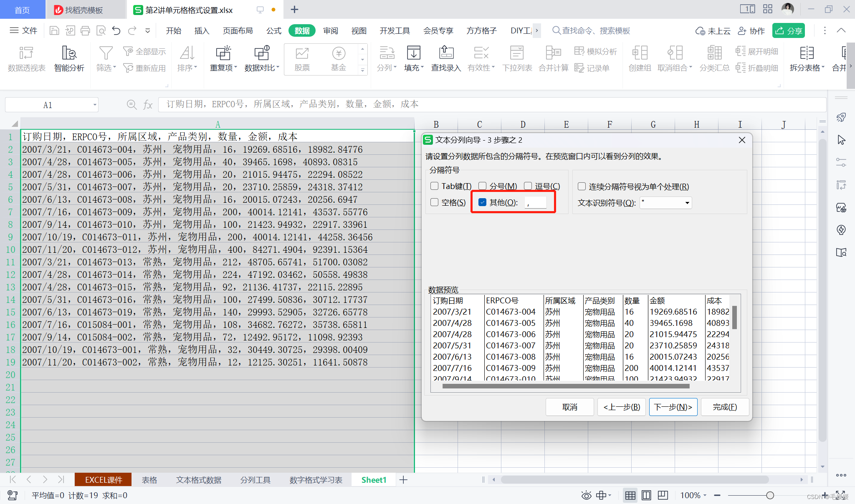Click the fx insert function icon
The width and height of the screenshot is (855, 504).
(x=148, y=104)
